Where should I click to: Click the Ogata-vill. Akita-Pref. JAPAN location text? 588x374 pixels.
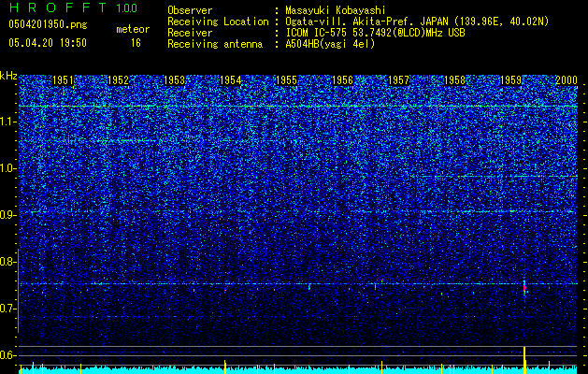(x=417, y=22)
